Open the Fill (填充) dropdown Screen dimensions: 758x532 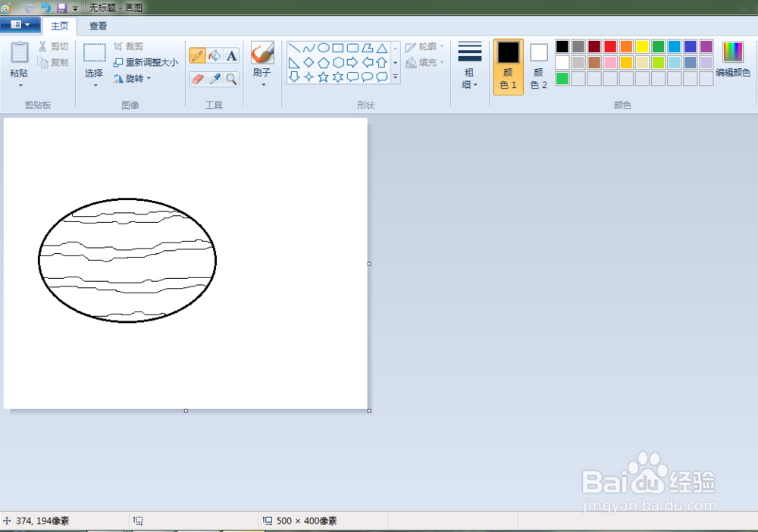click(424, 62)
